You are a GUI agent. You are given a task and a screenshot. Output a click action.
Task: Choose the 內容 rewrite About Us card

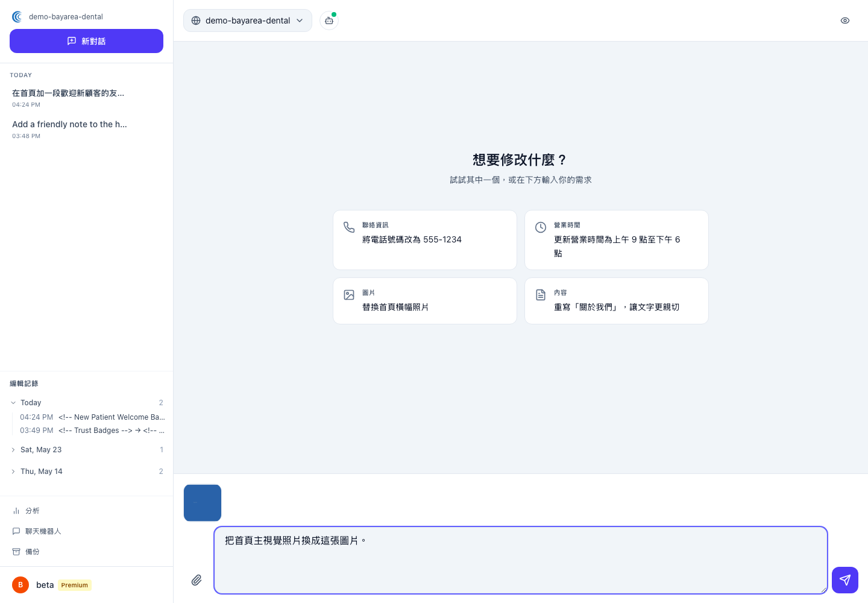click(617, 301)
